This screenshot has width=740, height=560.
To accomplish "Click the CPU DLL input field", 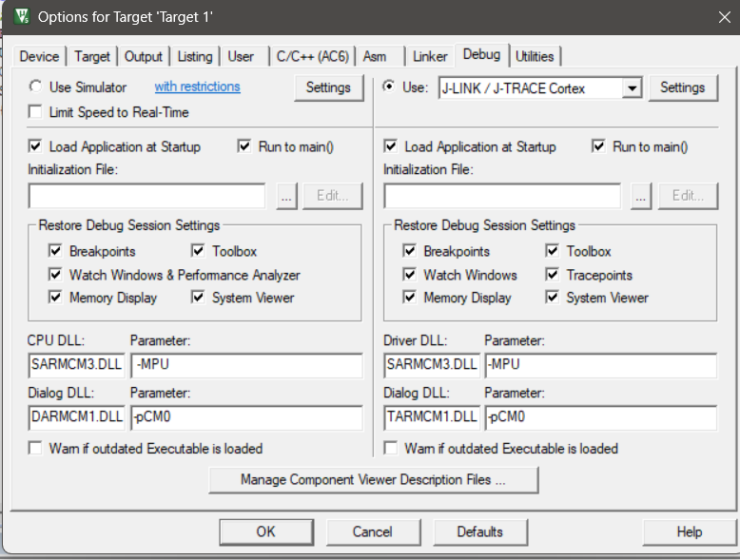I will pos(76,365).
